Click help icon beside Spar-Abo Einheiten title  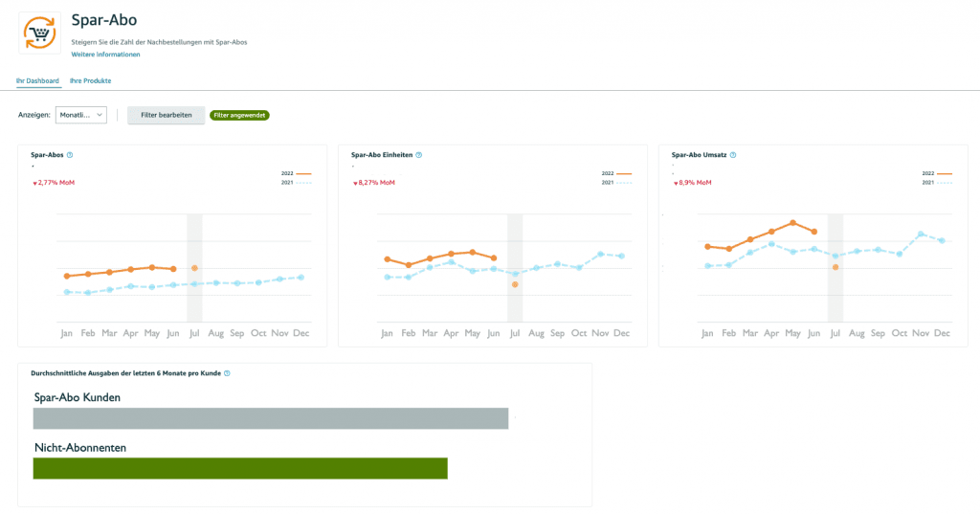pyautogui.click(x=419, y=154)
